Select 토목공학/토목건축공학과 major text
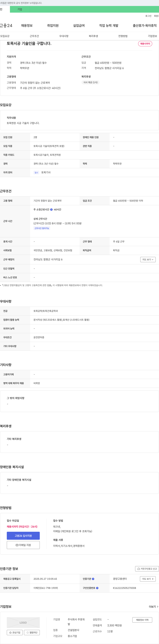Screen dimensions: 159x644 point(46,311)
